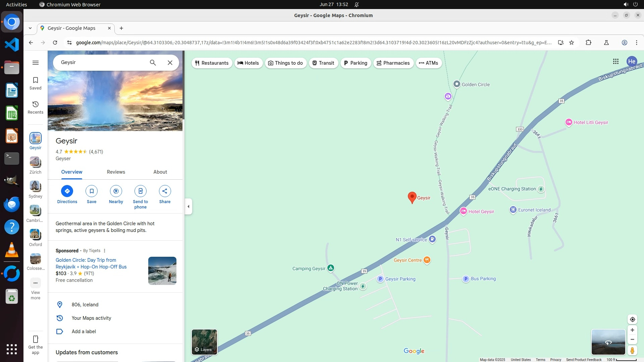
Task: Click the Directions icon button
Action: pyautogui.click(x=67, y=191)
